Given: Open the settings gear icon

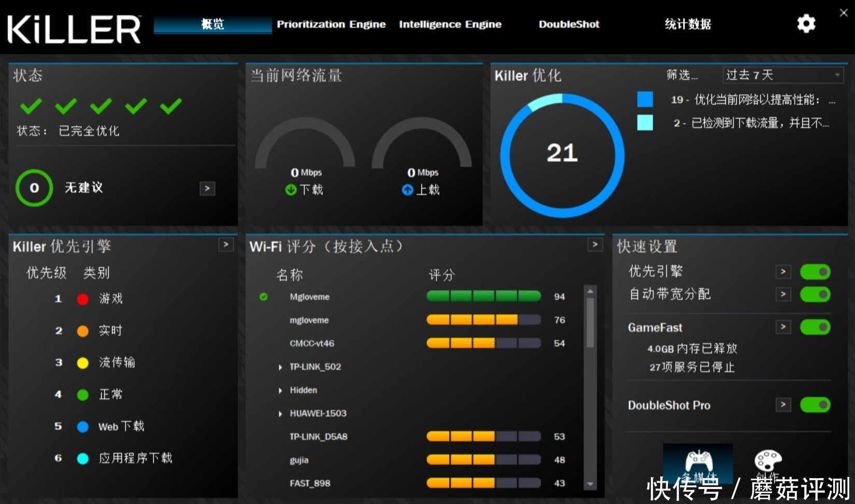Looking at the screenshot, I should coord(806,24).
